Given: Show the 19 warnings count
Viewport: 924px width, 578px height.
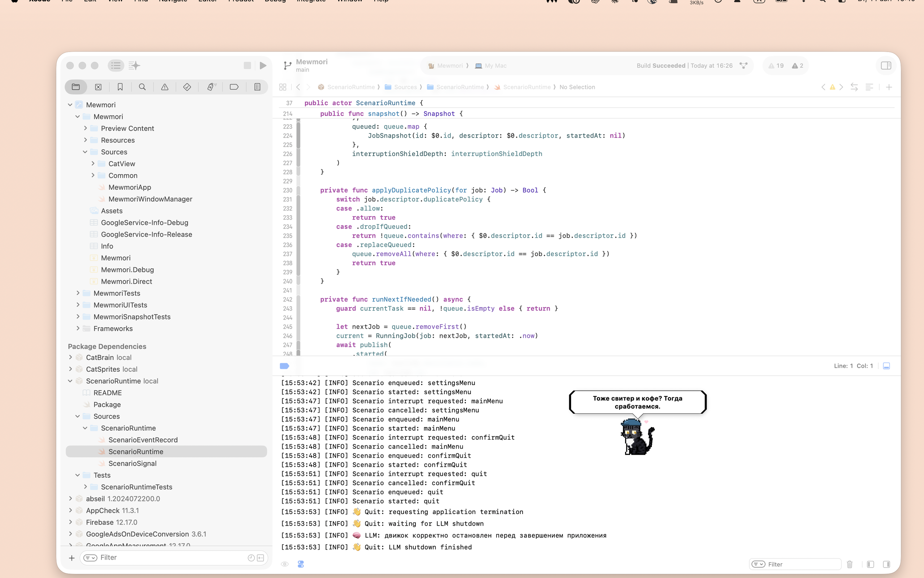Looking at the screenshot, I should click(776, 66).
